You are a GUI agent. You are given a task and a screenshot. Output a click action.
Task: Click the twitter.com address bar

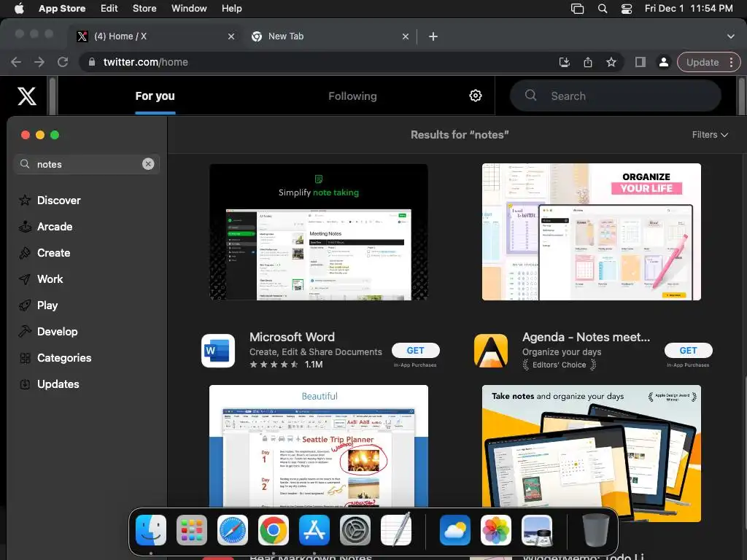tap(314, 63)
